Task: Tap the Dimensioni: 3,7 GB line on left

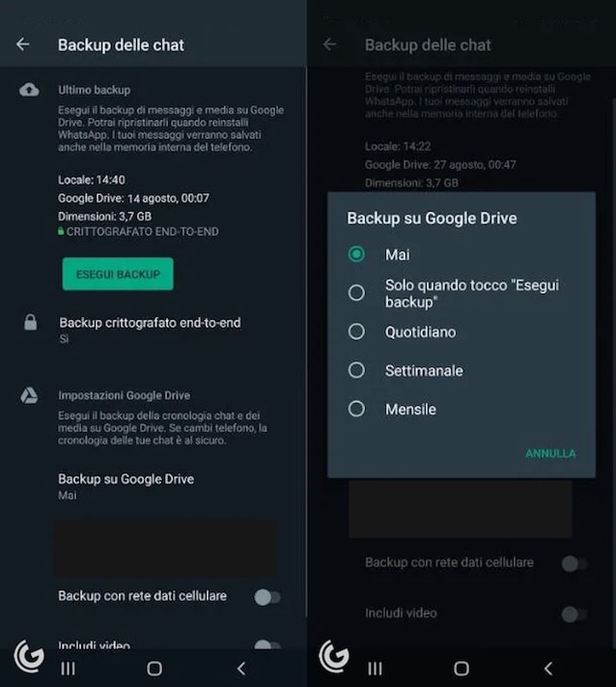Action: (x=104, y=216)
